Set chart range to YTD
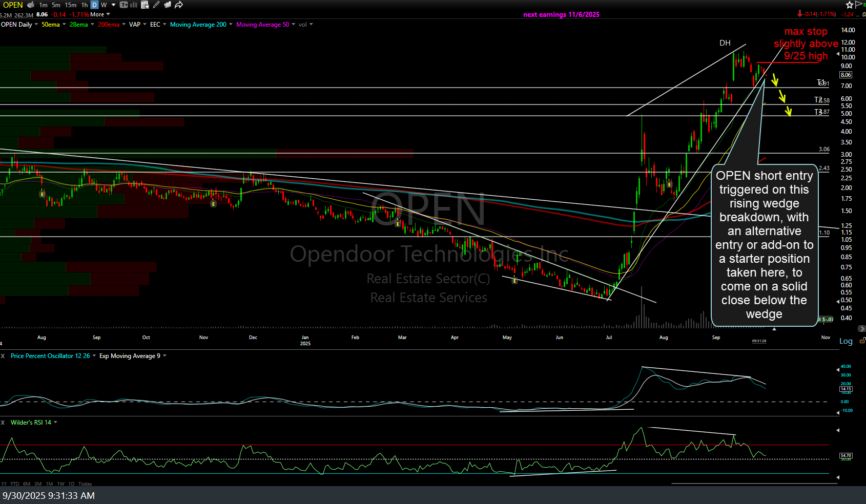 [x=14, y=484]
